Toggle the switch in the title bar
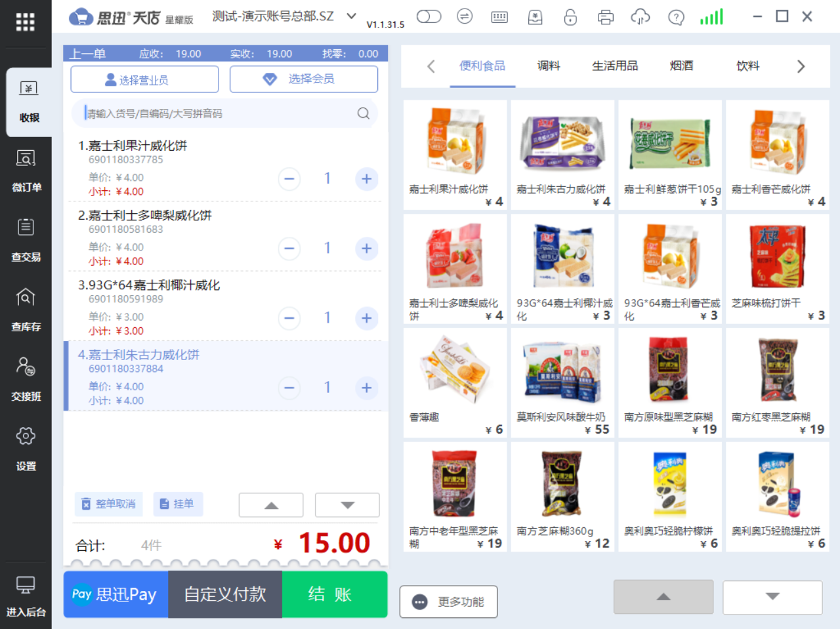This screenshot has width=840, height=629. (x=429, y=16)
